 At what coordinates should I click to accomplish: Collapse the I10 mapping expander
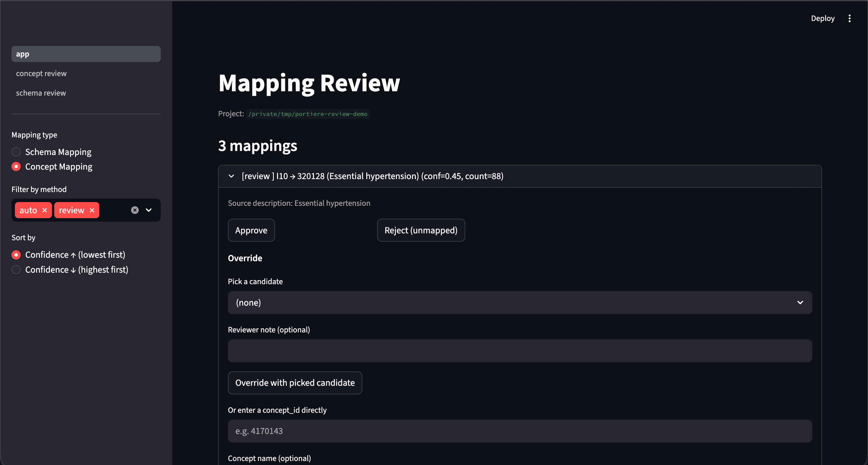coord(520,176)
